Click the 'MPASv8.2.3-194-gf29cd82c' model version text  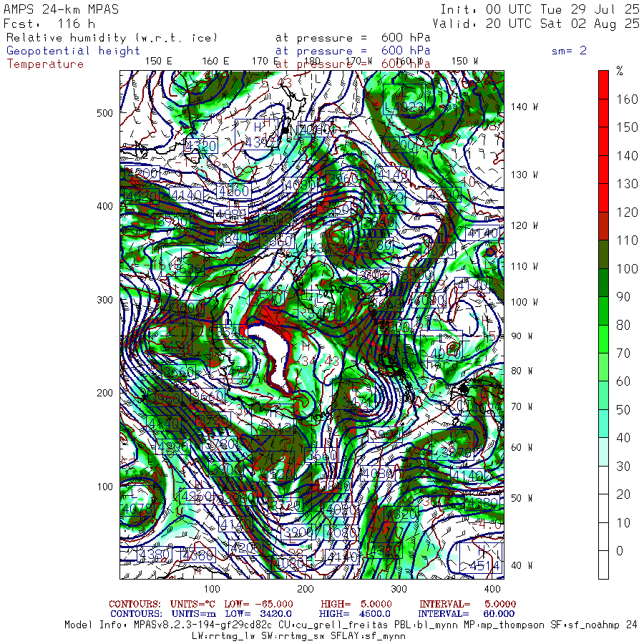click(203, 625)
